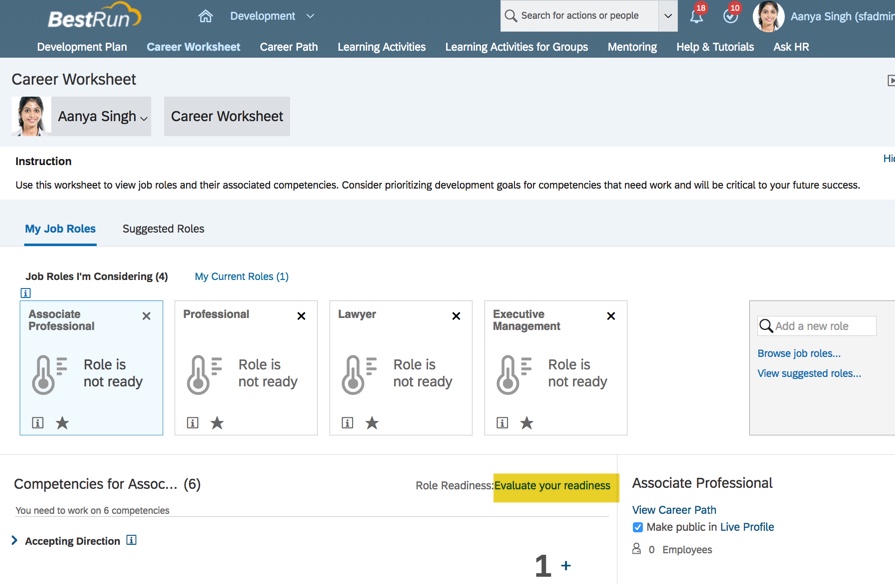This screenshot has width=895, height=584.
Task: Click info icon next to Accepting Direction
Action: tap(131, 541)
